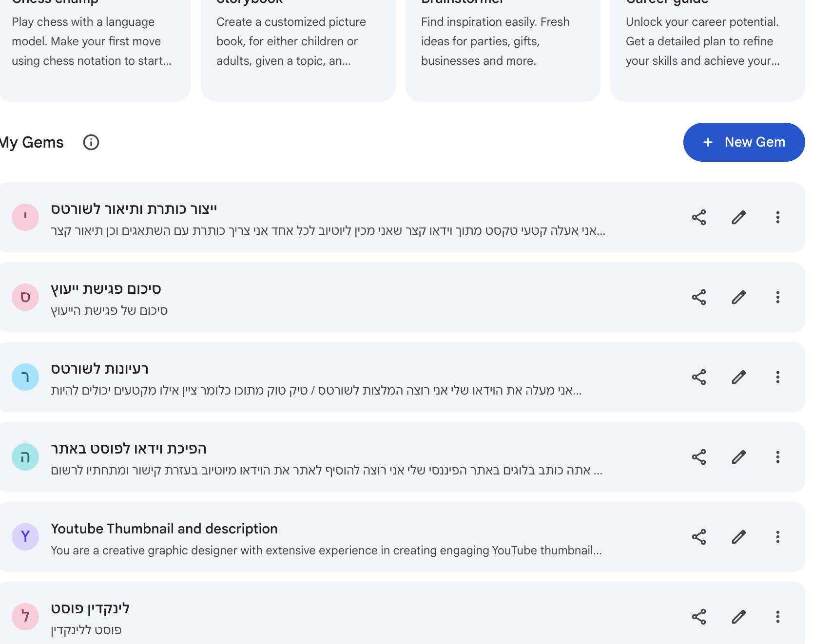Open more options for Youtube Thumbnail gem
The height and width of the screenshot is (644, 813).
(x=778, y=537)
